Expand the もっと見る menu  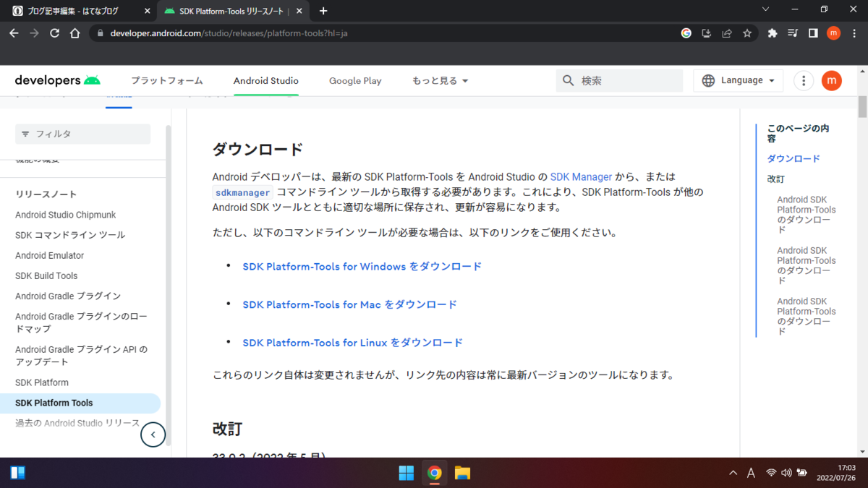(x=441, y=81)
